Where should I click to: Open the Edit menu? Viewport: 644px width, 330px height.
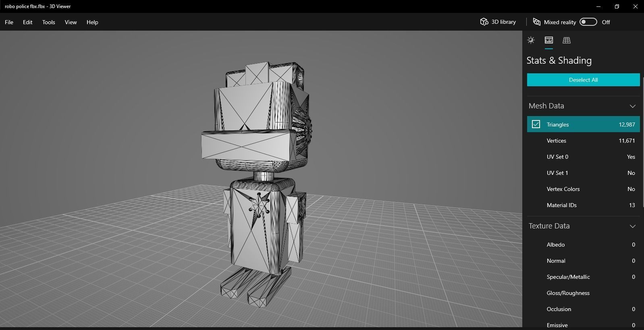point(27,22)
